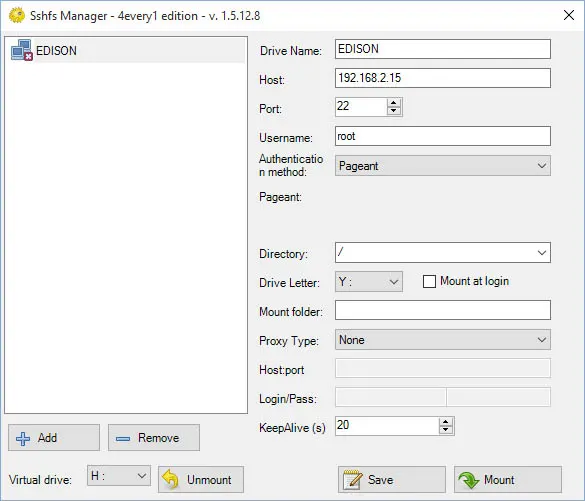The height and width of the screenshot is (501, 585).
Task: Decrease KeepAlive seconds with down arrow
Action: pos(445,430)
